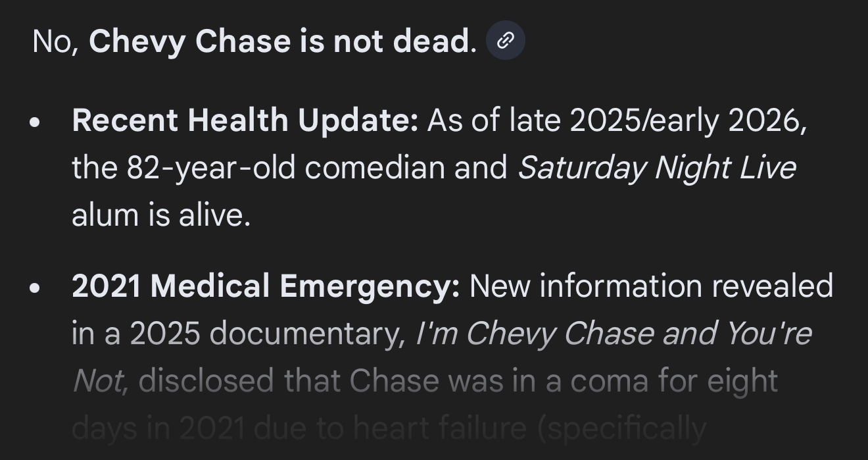Click the first bullet point marker
This screenshot has height=460, width=868.
pyautogui.click(x=36, y=122)
